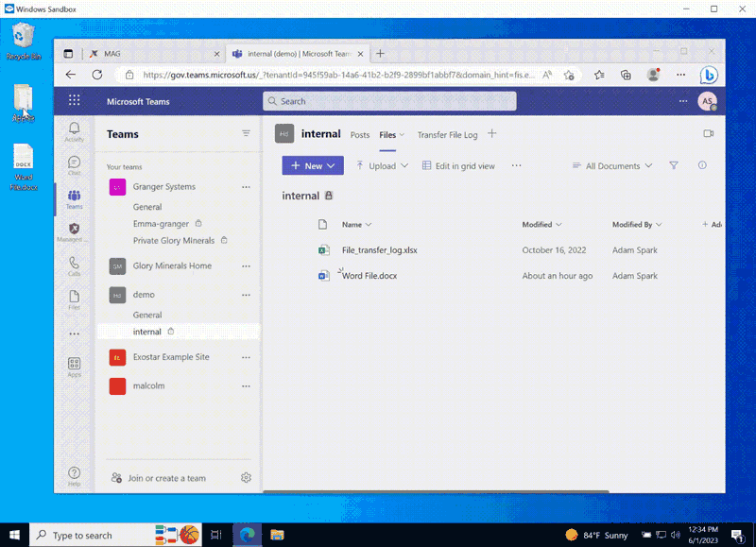Open the Chat section from the sidebar
The height and width of the screenshot is (547, 756).
[74, 164]
